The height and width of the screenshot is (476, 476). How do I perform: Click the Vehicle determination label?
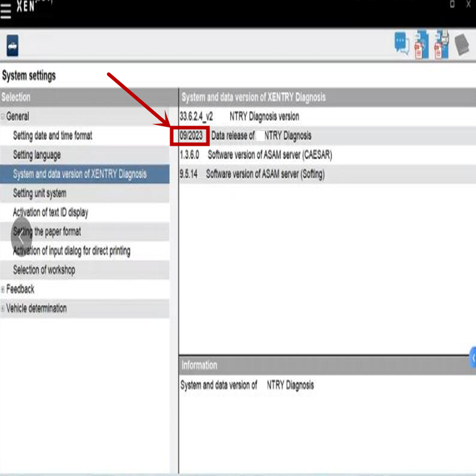pos(36,308)
